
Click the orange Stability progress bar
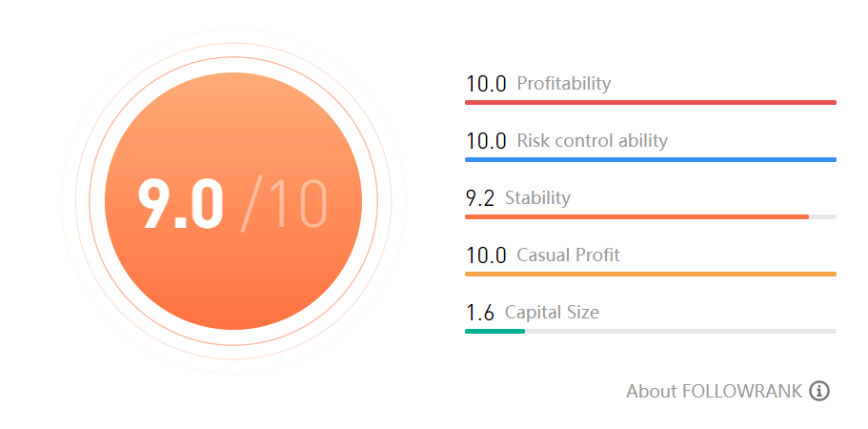point(636,216)
